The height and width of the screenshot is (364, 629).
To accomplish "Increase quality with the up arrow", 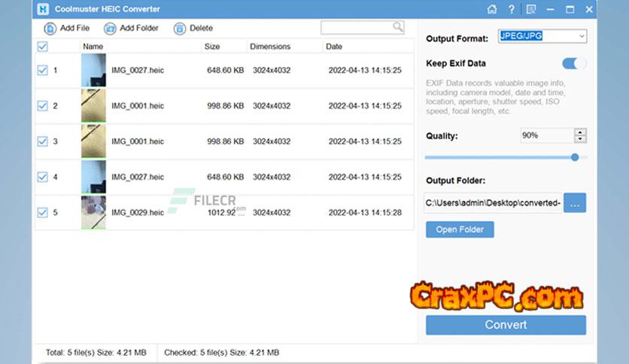I will [580, 132].
